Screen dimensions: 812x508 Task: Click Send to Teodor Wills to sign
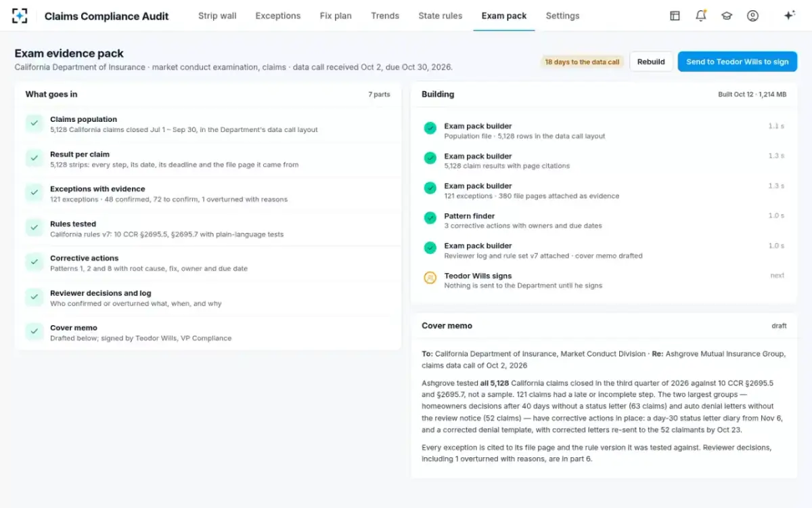(738, 62)
